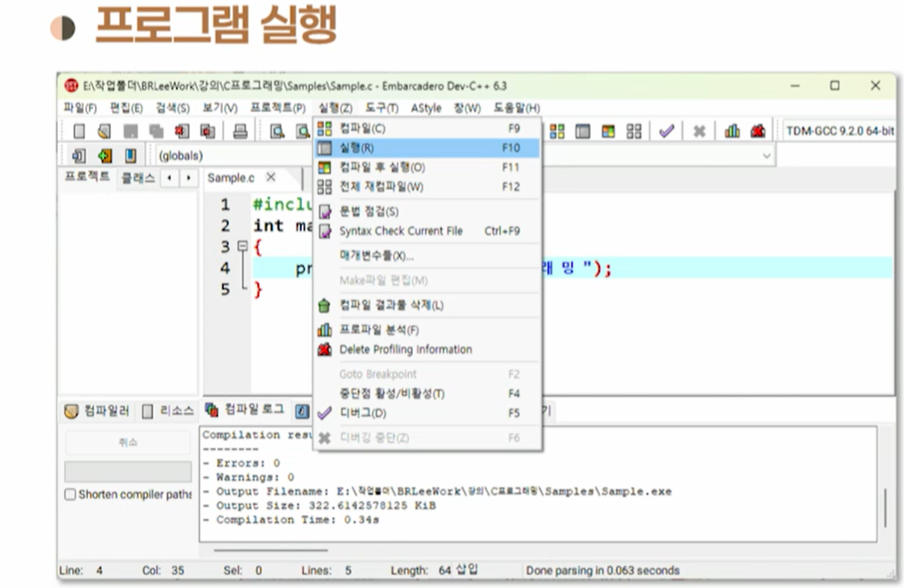Image resolution: width=904 pixels, height=588 pixels.
Task: Click the Stop Execution gray X toolbar icon
Action: [x=700, y=132]
